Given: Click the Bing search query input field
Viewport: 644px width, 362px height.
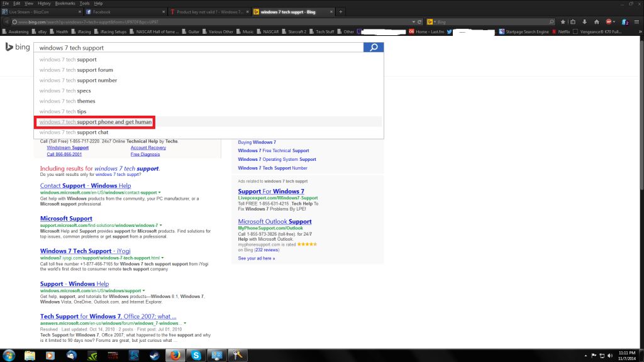Looking at the screenshot, I should [x=199, y=48].
